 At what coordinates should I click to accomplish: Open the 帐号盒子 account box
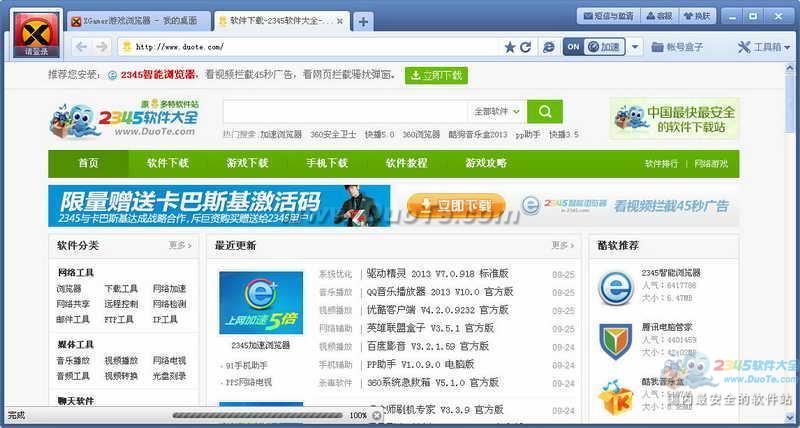pos(677,47)
